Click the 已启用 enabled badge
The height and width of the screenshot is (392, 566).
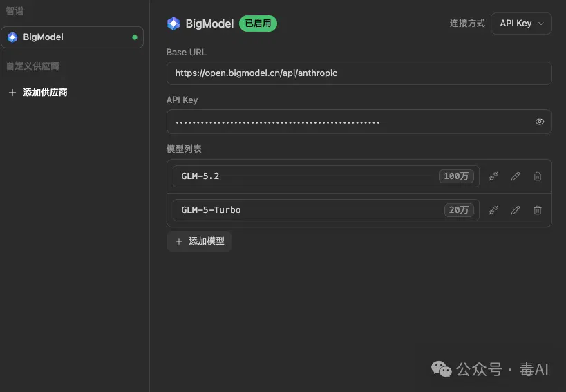click(258, 24)
